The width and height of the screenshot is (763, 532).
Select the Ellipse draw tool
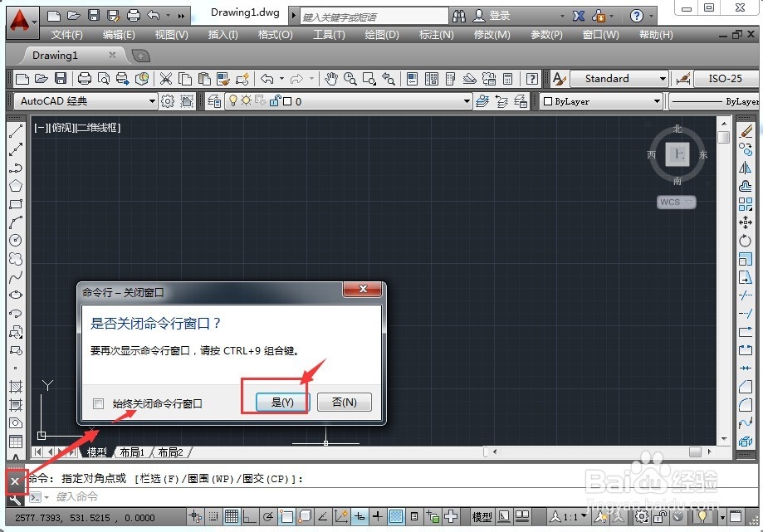pos(16,295)
